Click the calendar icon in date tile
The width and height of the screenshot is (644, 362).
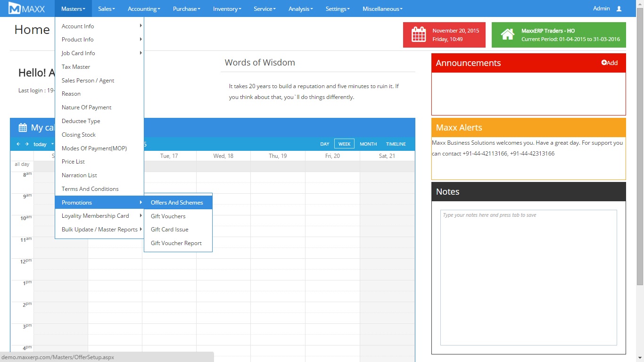point(419,35)
